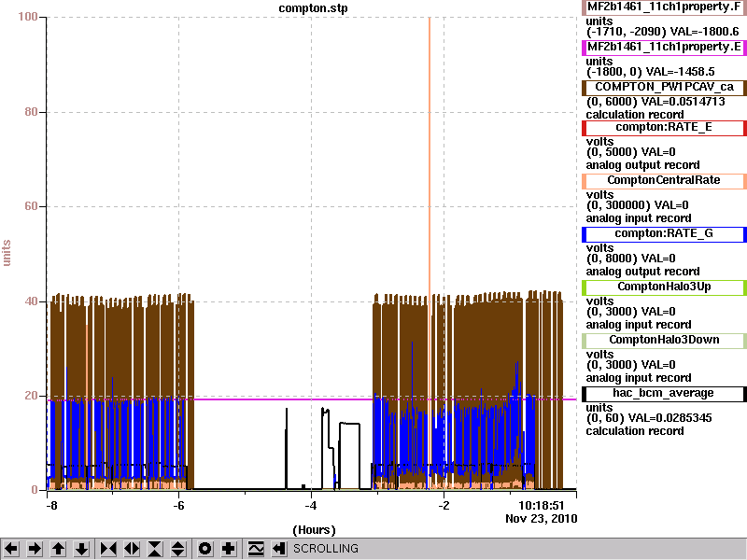Pan the plot down with the down arrow
The image size is (747, 560).
pyautogui.click(x=82, y=549)
